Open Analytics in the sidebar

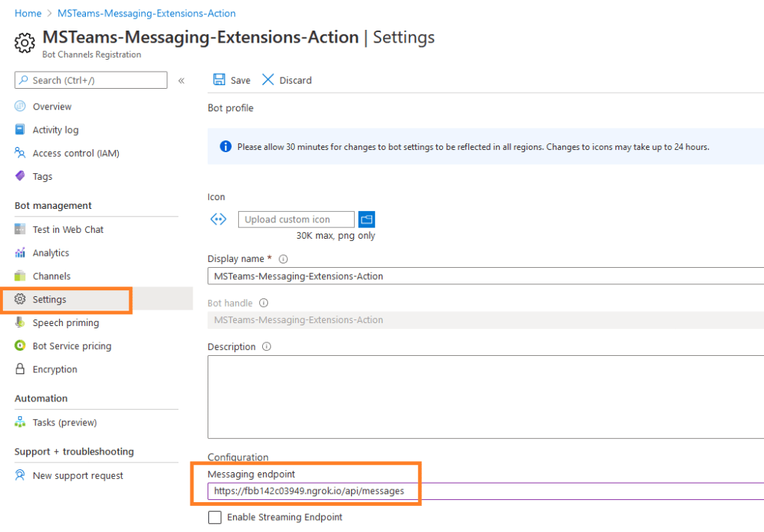[x=51, y=253]
